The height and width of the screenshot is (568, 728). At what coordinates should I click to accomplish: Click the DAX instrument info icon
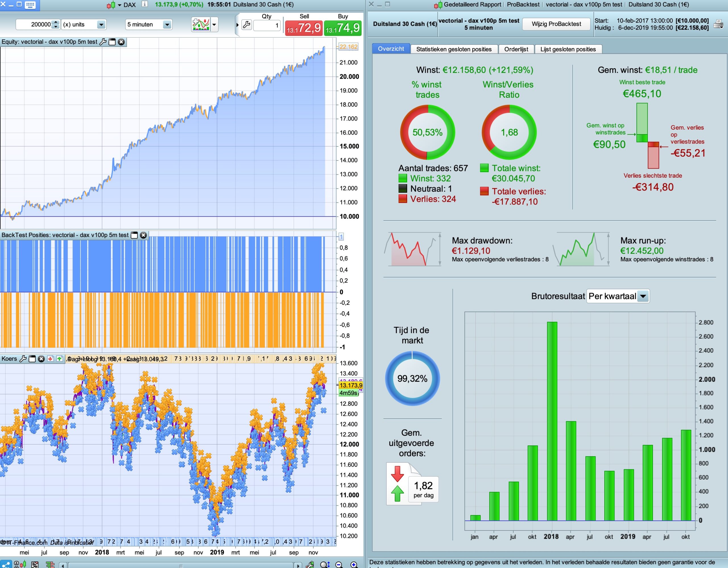(144, 4)
